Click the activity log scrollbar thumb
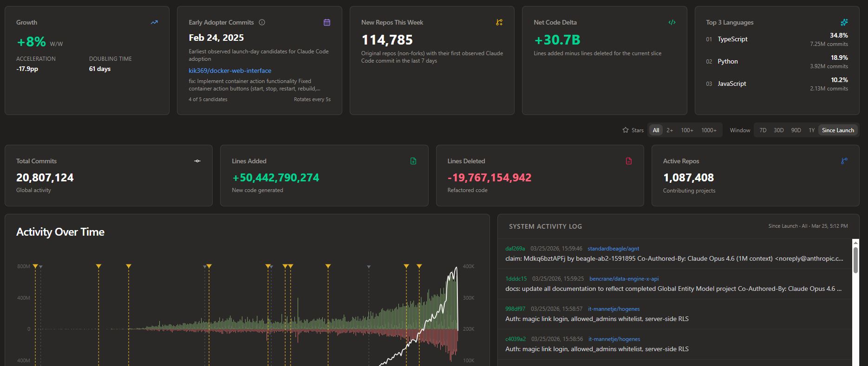 click(855, 260)
